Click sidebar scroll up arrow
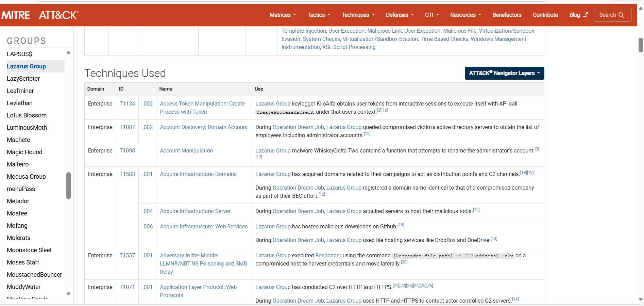The width and height of the screenshot is (644, 306). point(68,52)
